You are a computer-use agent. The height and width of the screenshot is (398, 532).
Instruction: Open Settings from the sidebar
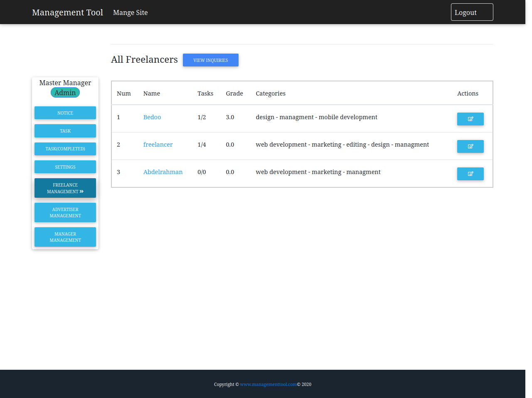tap(65, 167)
